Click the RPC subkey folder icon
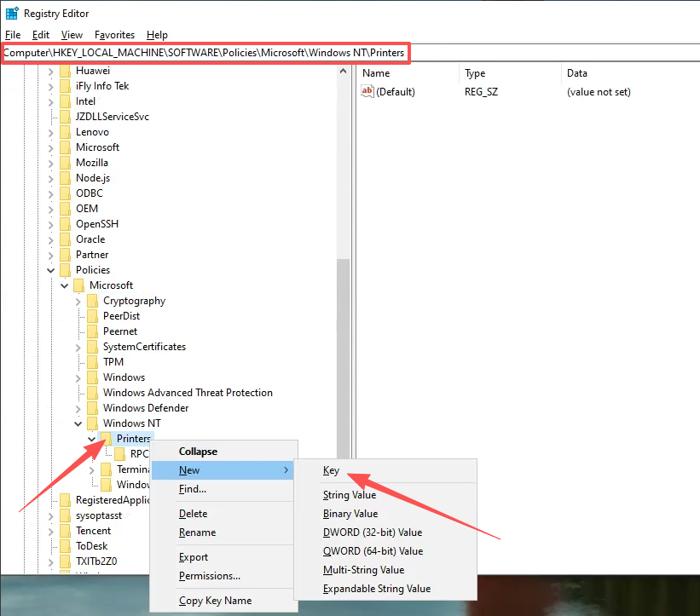Image resolution: width=700 pixels, height=616 pixels. 119,454
